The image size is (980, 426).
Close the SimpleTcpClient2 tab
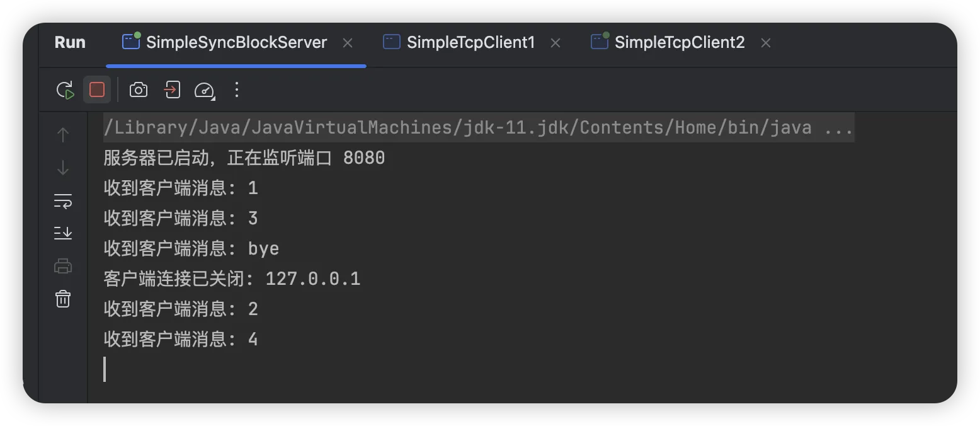point(766,43)
